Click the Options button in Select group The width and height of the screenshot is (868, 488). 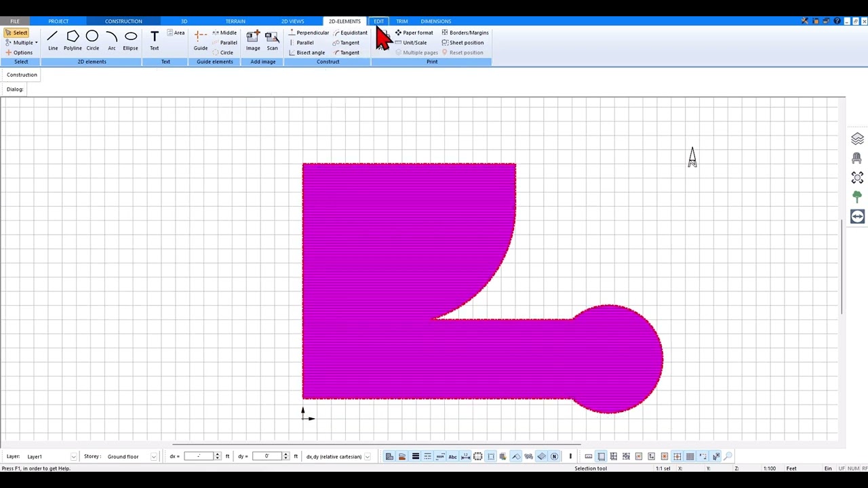click(x=19, y=52)
